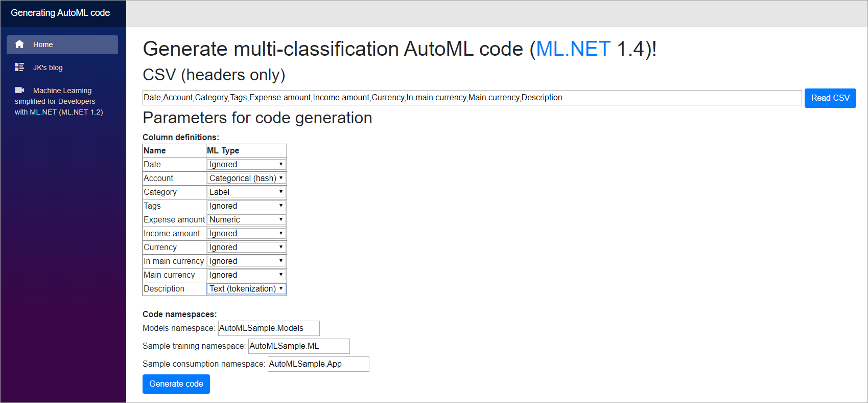The image size is (868, 403).
Task: Click the Home house icon in sidebar
Action: pos(19,44)
